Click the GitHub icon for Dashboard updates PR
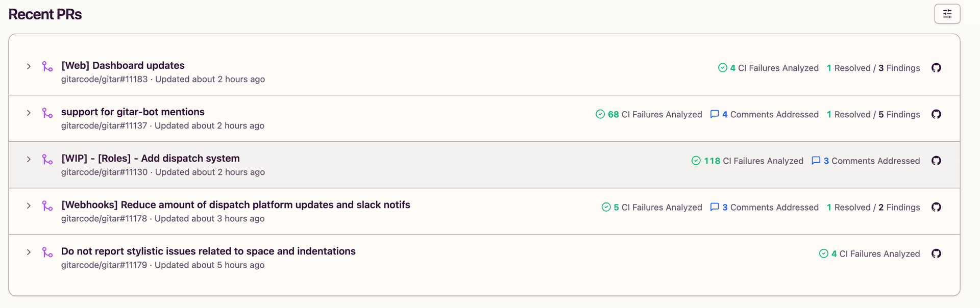Screen dimensions: 980x308 point(937,68)
